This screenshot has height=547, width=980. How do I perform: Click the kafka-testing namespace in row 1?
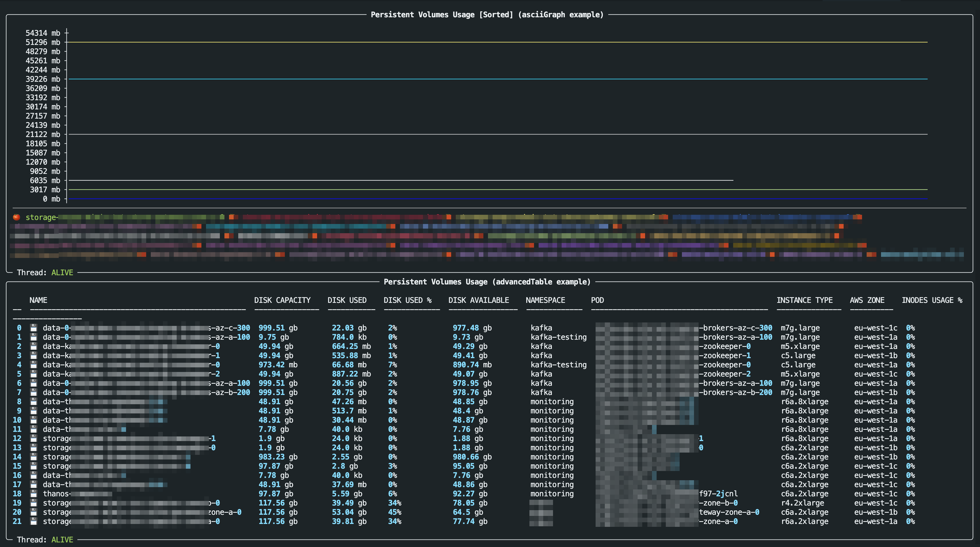[x=558, y=337]
